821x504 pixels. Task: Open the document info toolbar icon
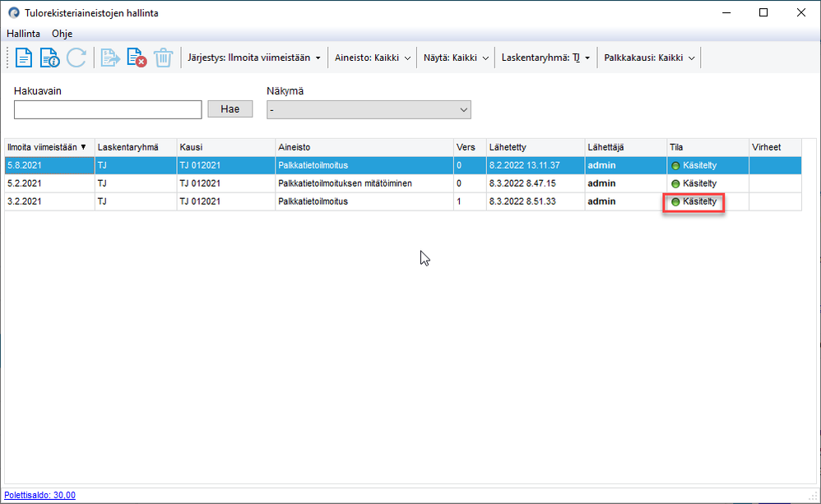coord(49,58)
